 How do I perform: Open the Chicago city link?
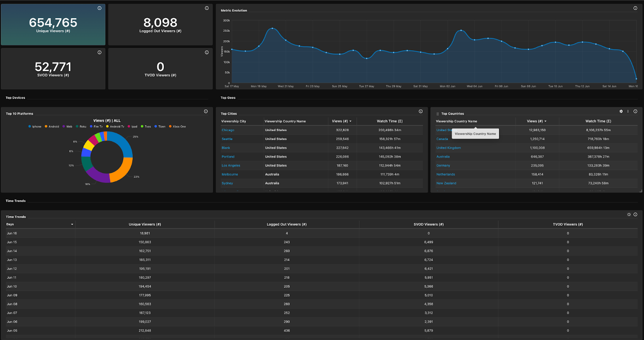(x=228, y=130)
